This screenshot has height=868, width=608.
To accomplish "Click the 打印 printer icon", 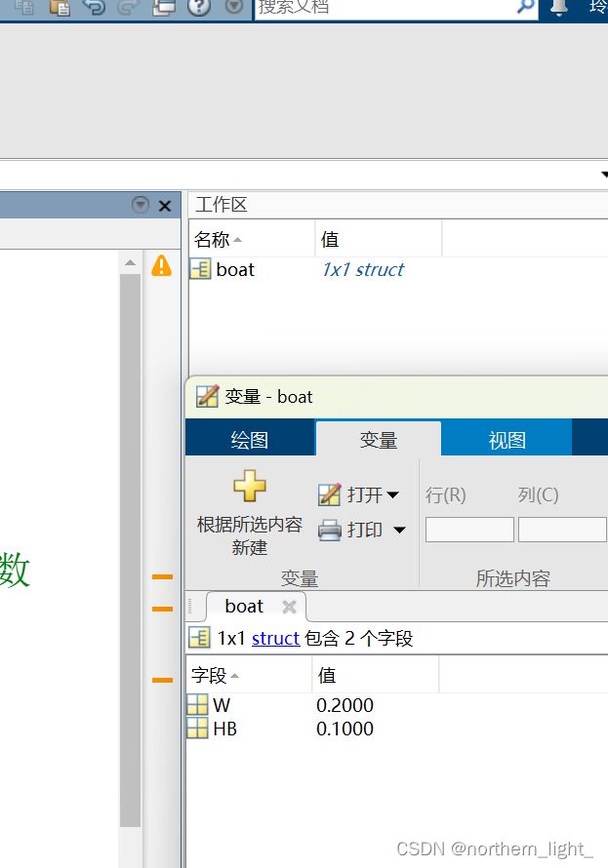I will coord(330,530).
